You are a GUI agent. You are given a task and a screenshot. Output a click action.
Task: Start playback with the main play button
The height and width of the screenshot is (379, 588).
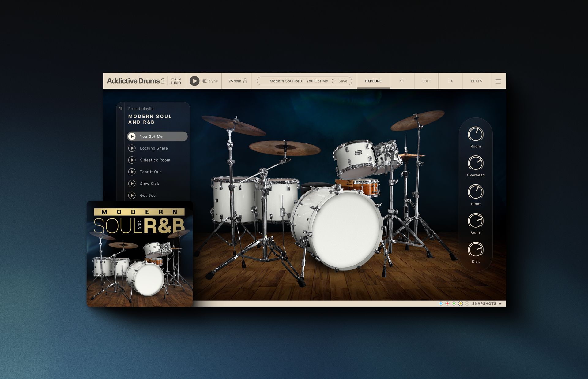(x=194, y=81)
